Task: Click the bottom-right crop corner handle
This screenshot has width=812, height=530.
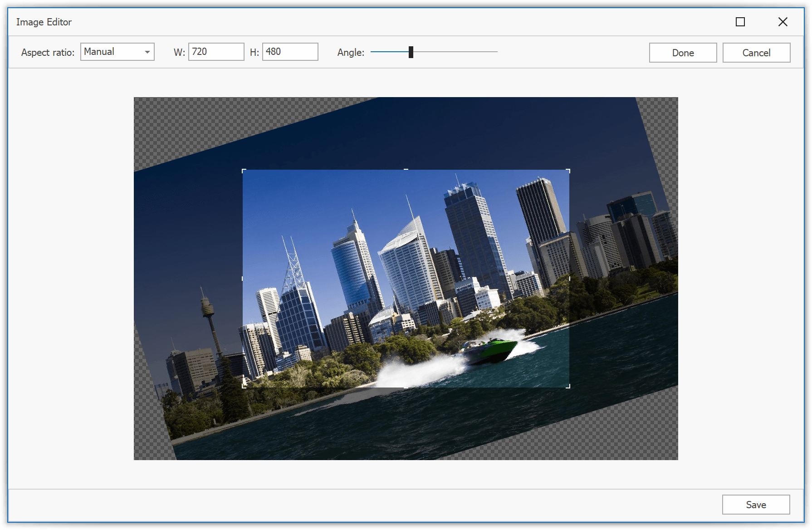Action: (x=569, y=387)
